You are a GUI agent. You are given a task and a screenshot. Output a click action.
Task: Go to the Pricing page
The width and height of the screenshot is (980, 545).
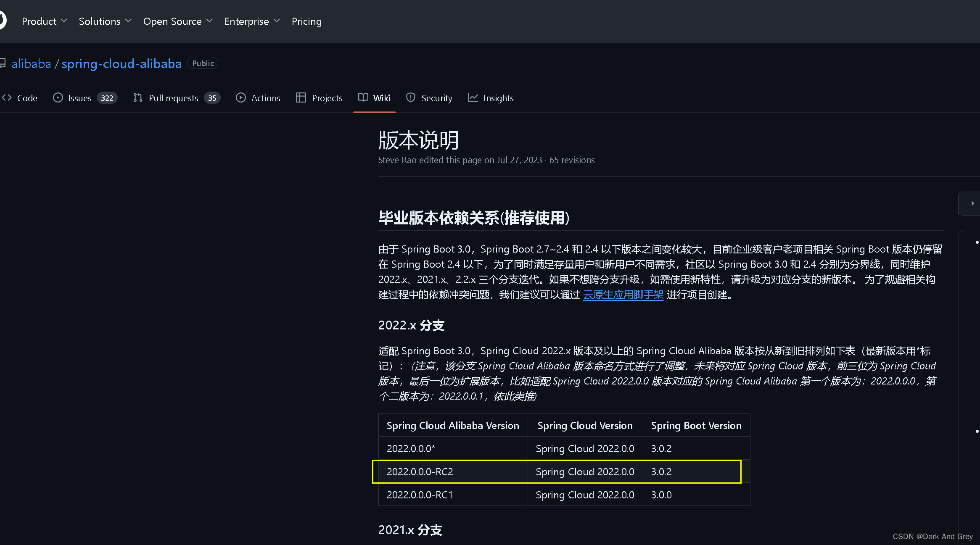pos(306,21)
